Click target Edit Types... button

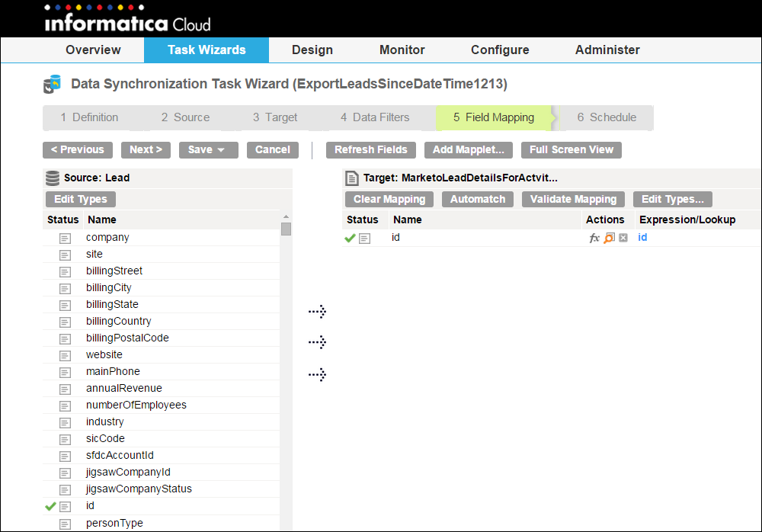673,200
